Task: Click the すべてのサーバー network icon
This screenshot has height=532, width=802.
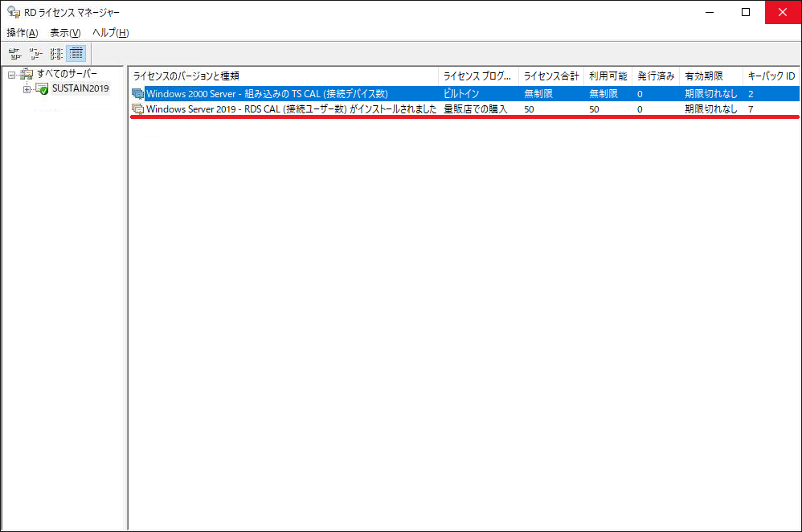Action: (x=27, y=74)
